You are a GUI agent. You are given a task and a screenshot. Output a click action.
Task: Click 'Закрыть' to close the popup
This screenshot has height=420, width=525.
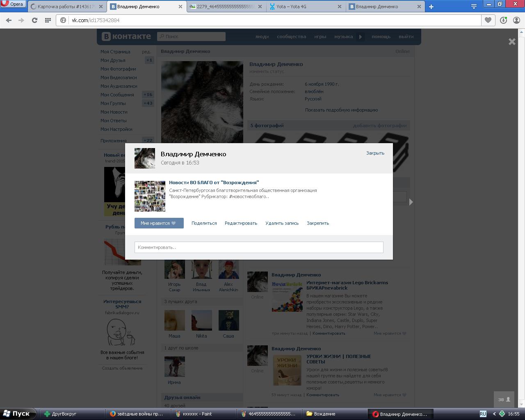pos(375,153)
